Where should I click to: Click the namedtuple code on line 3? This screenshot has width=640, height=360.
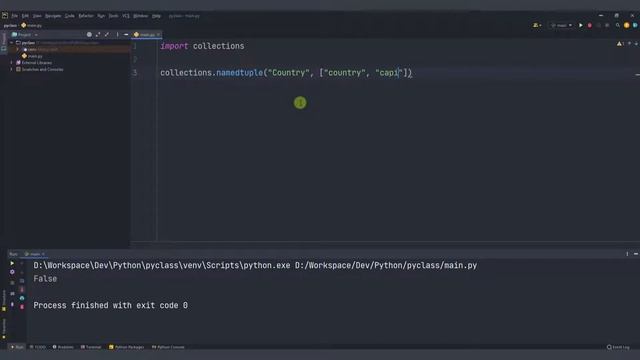239,73
